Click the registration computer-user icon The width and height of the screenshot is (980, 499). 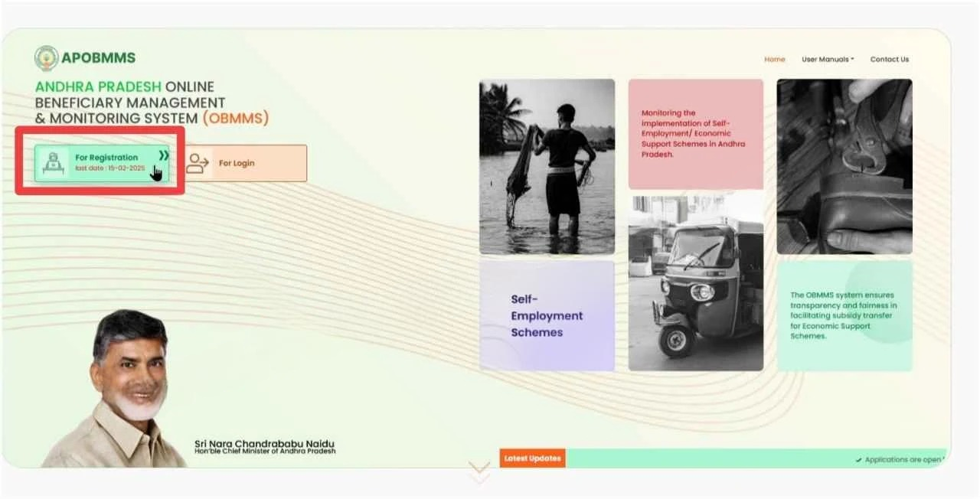53,163
